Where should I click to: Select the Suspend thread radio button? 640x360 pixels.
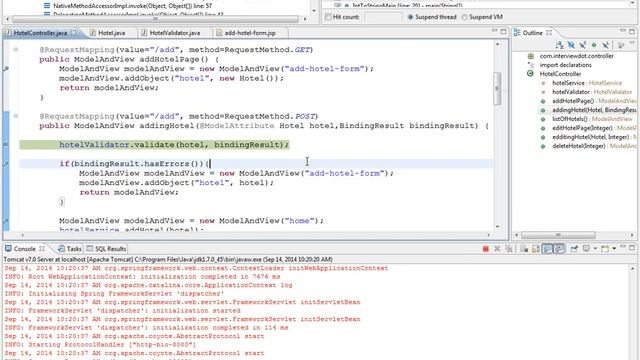[410, 17]
